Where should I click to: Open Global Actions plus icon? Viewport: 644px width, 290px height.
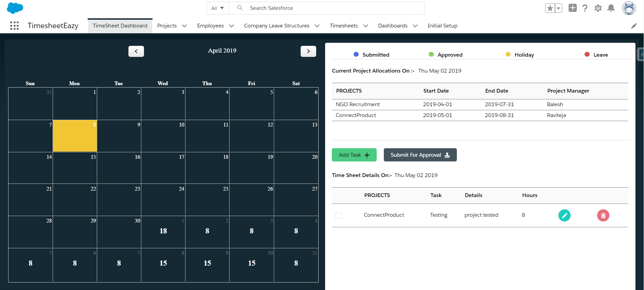[x=573, y=8]
